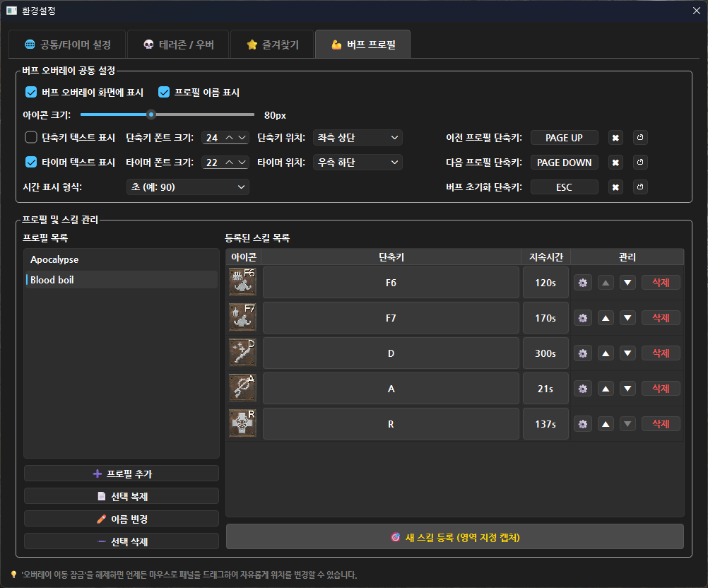Move D skill down in list
Screen dimensions: 708x588
(x=627, y=353)
